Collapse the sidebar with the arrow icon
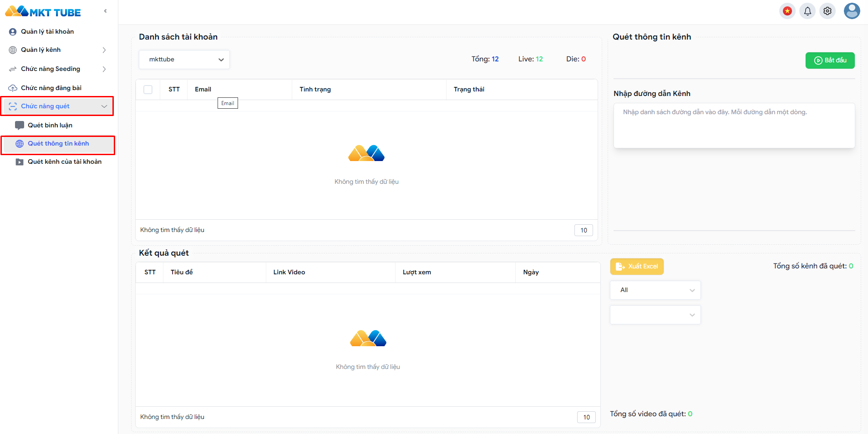Viewport: 868px width, 434px height. [x=105, y=11]
